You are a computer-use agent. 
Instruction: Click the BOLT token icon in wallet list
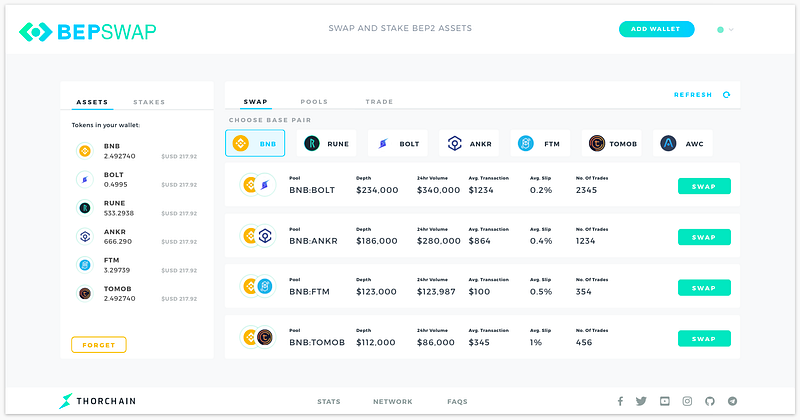pyautogui.click(x=85, y=179)
